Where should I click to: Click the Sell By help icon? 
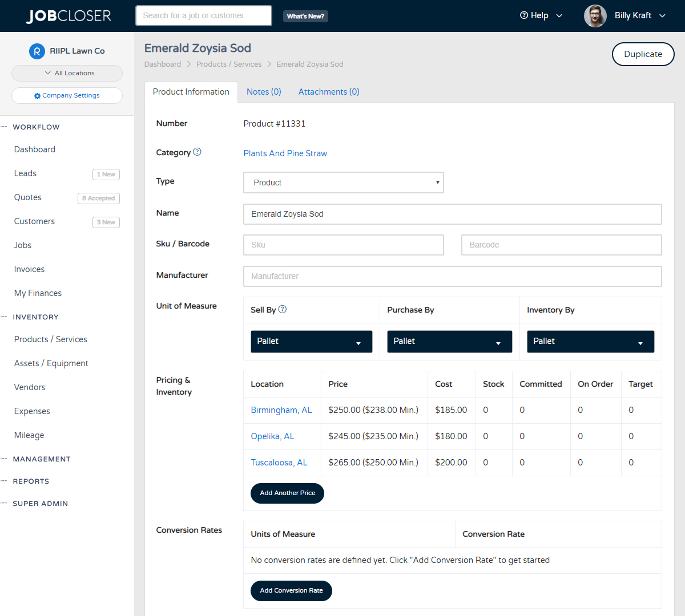[282, 309]
